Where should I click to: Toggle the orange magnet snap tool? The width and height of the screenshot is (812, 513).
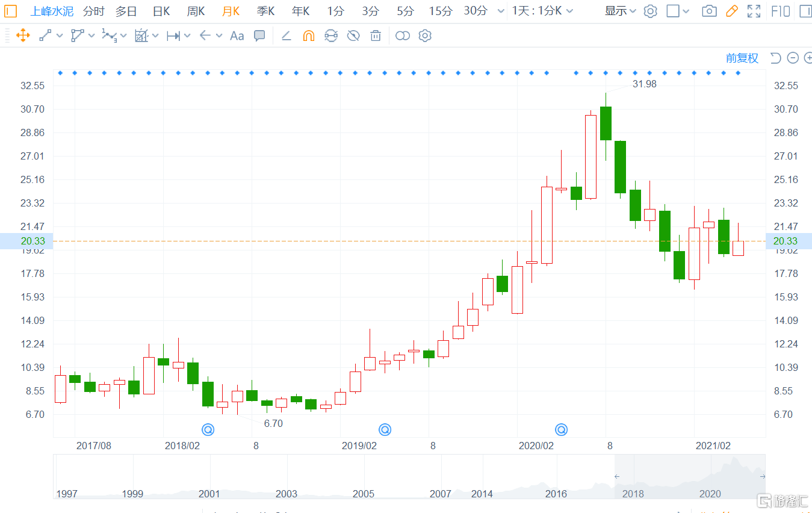tap(308, 36)
